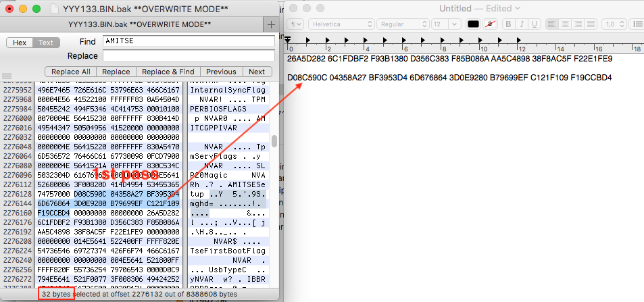Click the empty Replace text field
The width and height of the screenshot is (644, 302).
[189, 55]
